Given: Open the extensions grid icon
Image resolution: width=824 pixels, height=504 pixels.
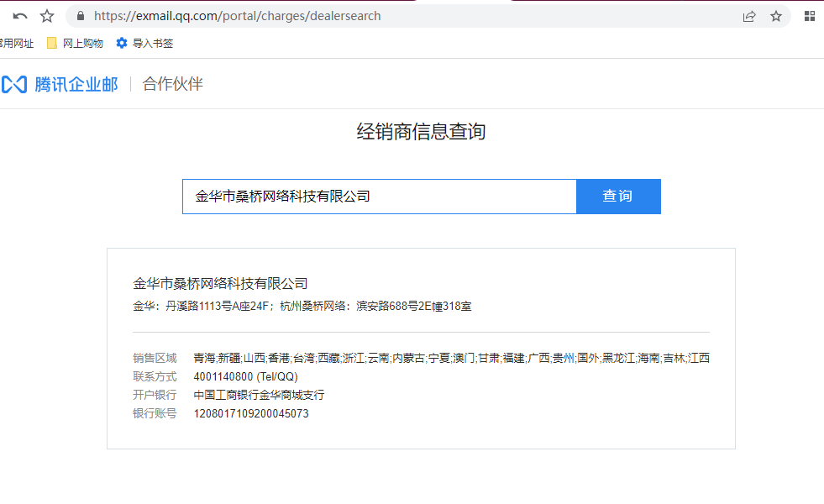Looking at the screenshot, I should pos(810,16).
